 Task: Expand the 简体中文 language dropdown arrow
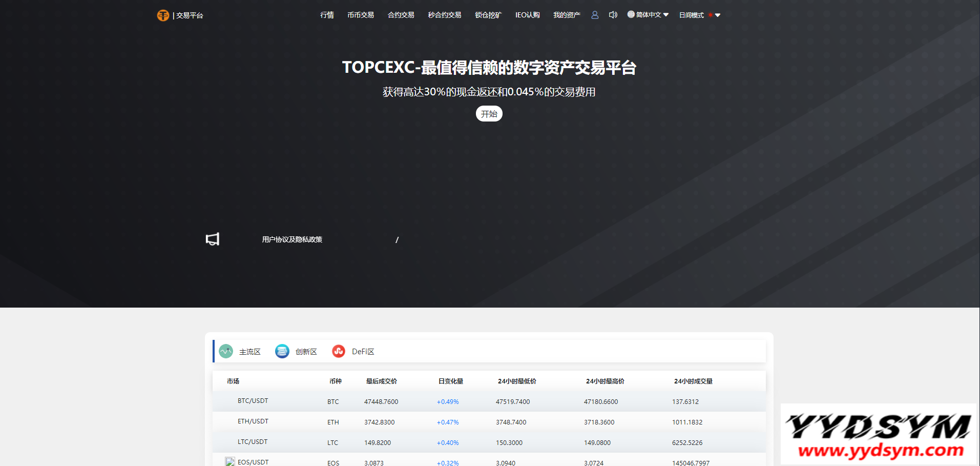(x=666, y=15)
